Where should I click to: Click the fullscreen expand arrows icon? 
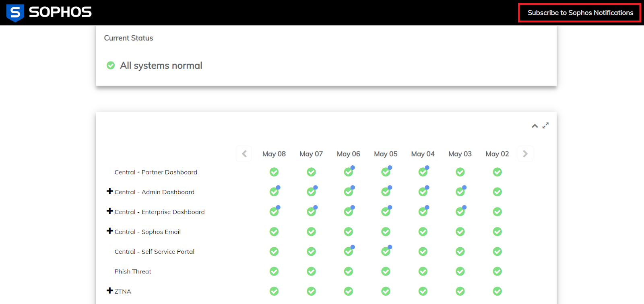pyautogui.click(x=545, y=125)
